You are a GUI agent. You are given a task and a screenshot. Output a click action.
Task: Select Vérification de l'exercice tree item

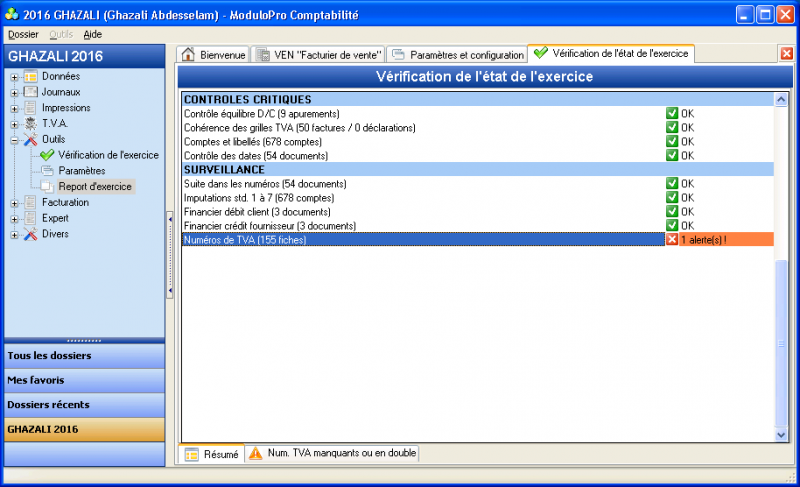pos(108,155)
